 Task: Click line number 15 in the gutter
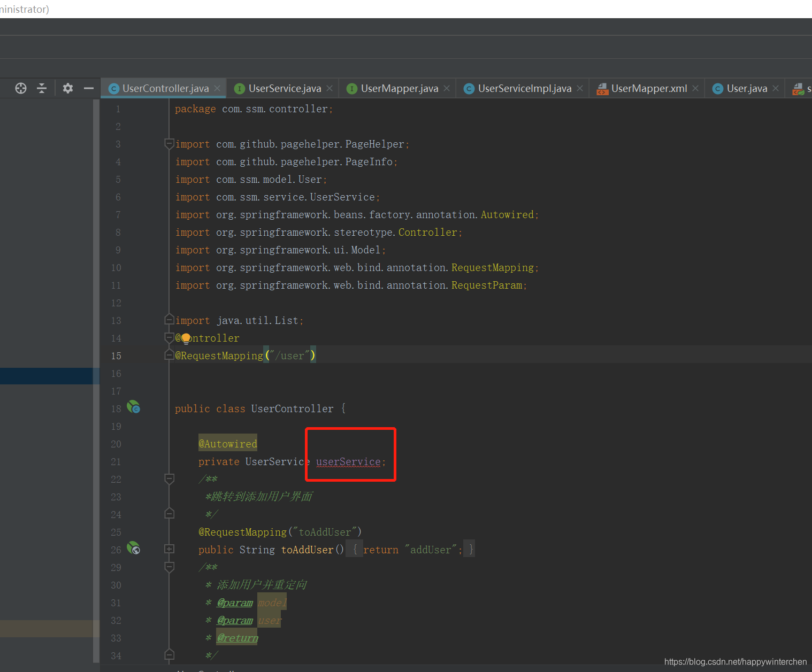pyautogui.click(x=116, y=356)
